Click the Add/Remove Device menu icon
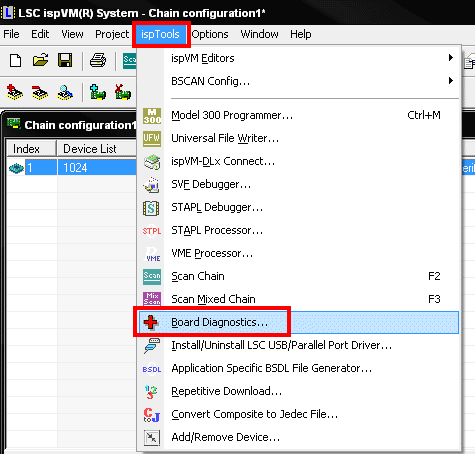The width and height of the screenshot is (475, 454). pyautogui.click(x=152, y=438)
